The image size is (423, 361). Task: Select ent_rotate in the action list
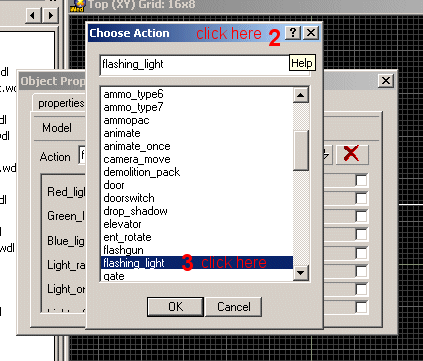pos(197,237)
